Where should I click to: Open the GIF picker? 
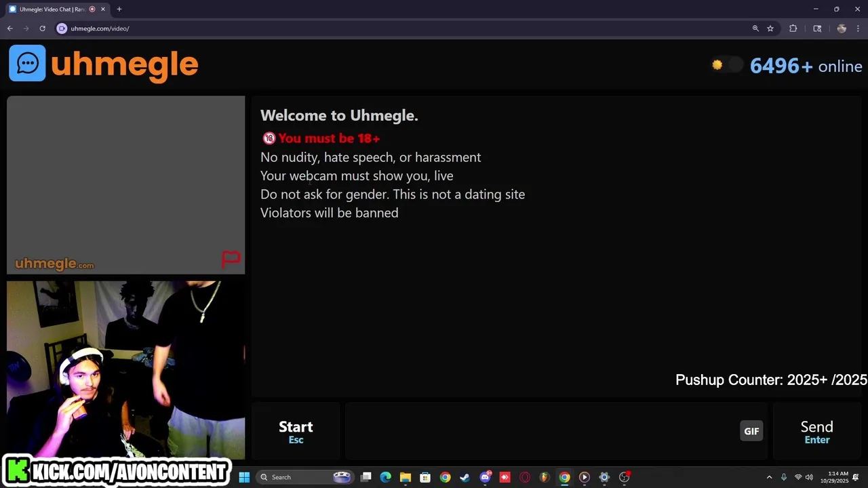point(751,431)
